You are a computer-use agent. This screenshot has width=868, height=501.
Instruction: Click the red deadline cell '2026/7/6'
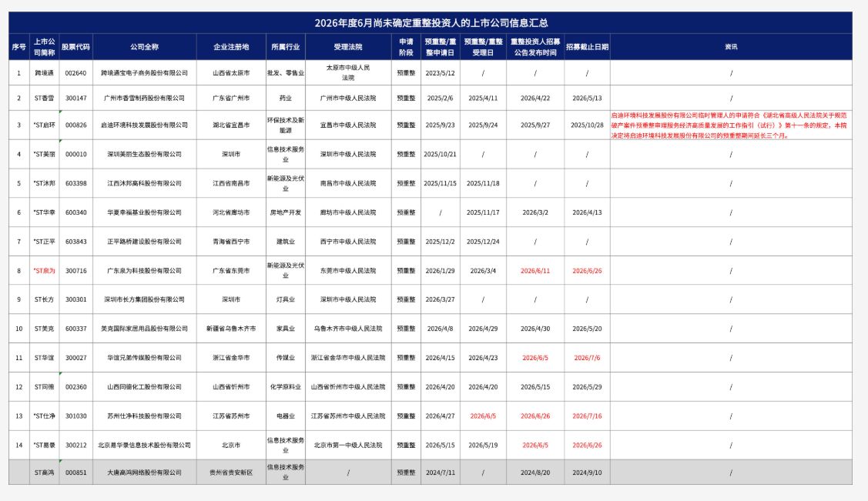point(588,358)
